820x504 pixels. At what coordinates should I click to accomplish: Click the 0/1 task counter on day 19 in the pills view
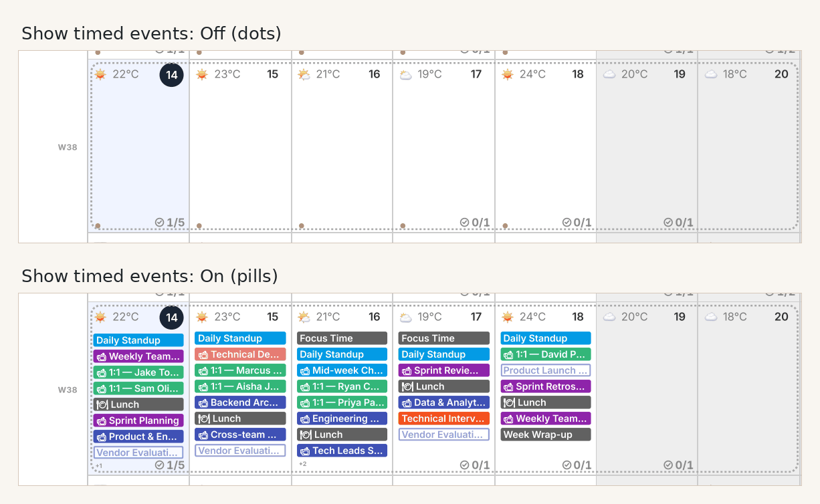click(678, 465)
